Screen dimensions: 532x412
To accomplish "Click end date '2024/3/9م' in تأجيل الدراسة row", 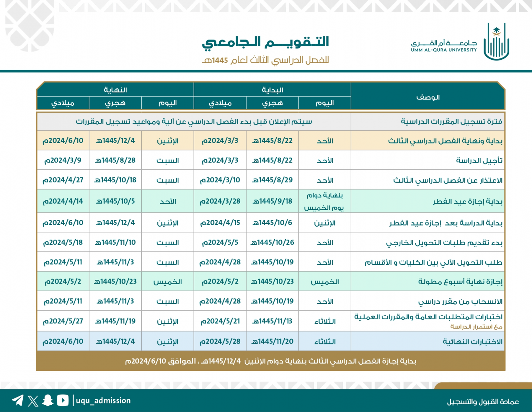I will (x=63, y=160).
